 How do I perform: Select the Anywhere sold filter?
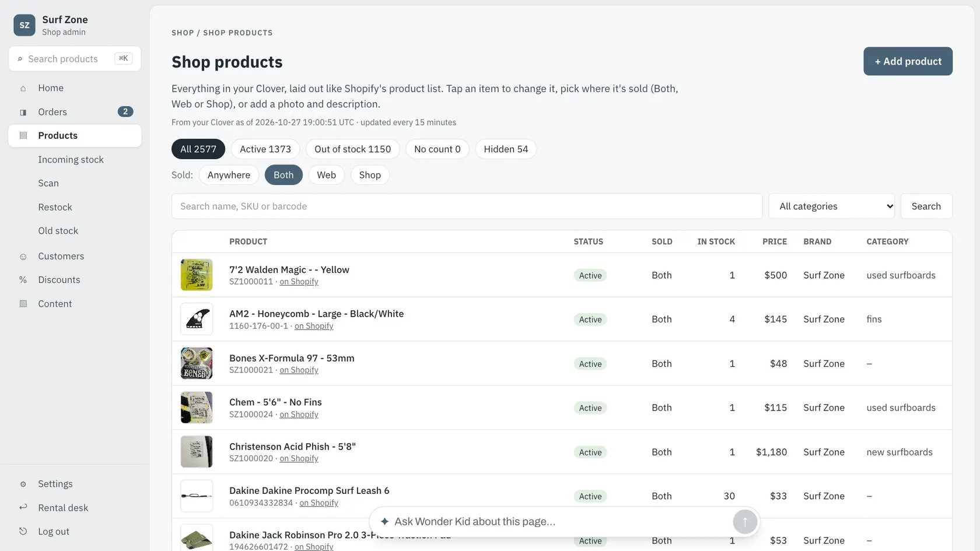pyautogui.click(x=229, y=175)
